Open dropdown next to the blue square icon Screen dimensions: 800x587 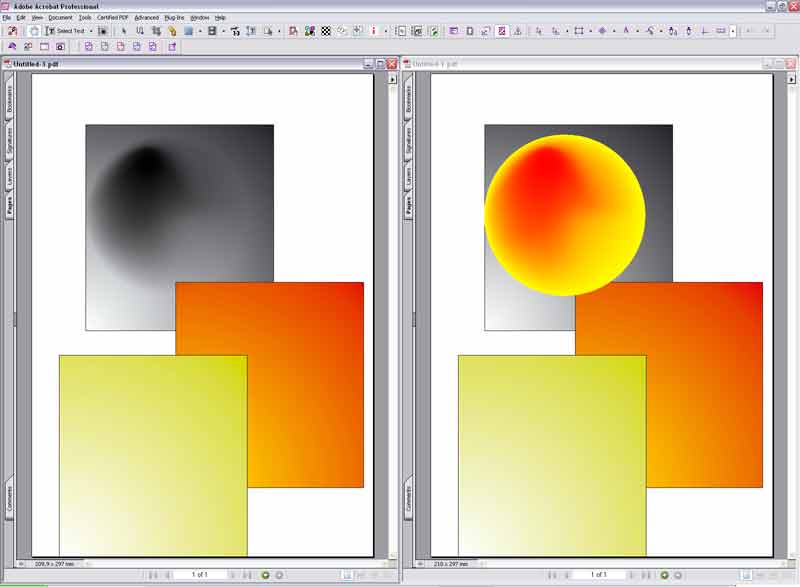(200, 31)
